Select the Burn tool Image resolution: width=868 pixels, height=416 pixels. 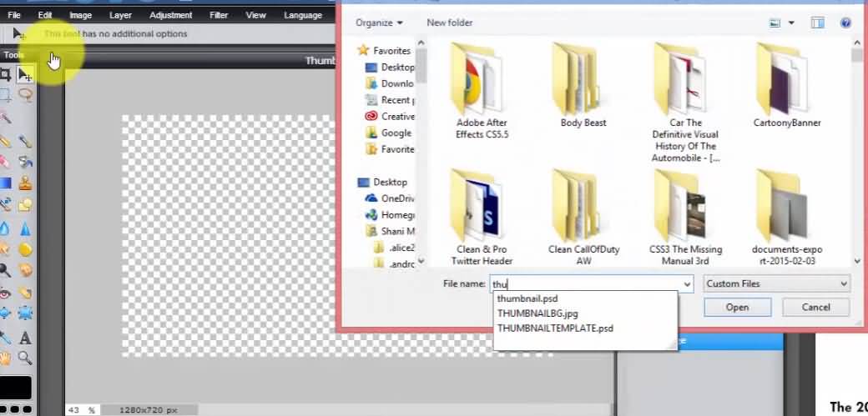click(x=25, y=270)
